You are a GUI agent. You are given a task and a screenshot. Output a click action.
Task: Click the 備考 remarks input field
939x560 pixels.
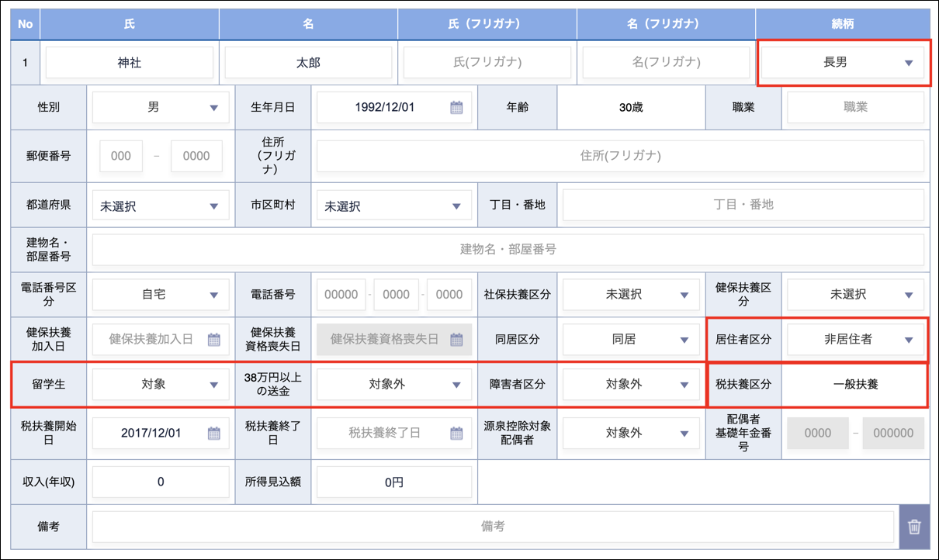(x=493, y=527)
